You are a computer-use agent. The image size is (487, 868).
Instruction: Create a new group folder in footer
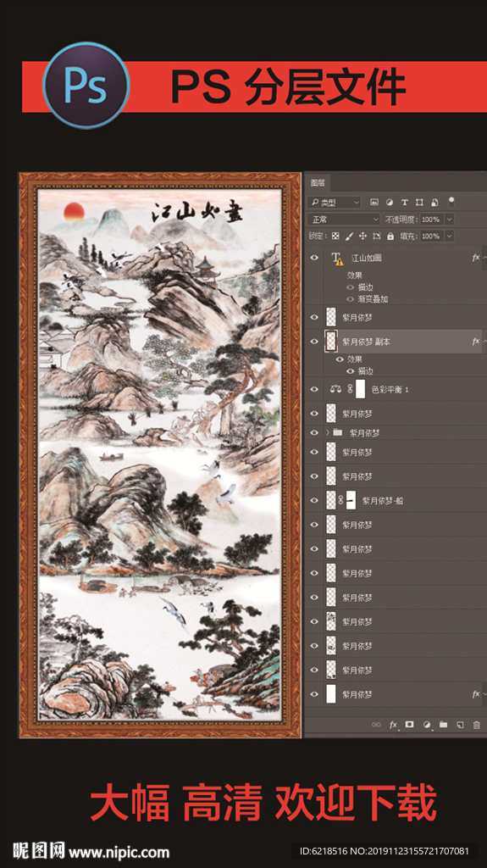tap(443, 724)
